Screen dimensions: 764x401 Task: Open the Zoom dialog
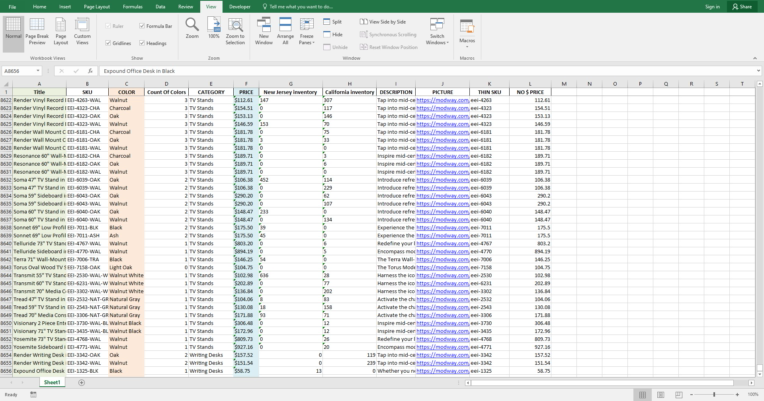[x=192, y=28]
